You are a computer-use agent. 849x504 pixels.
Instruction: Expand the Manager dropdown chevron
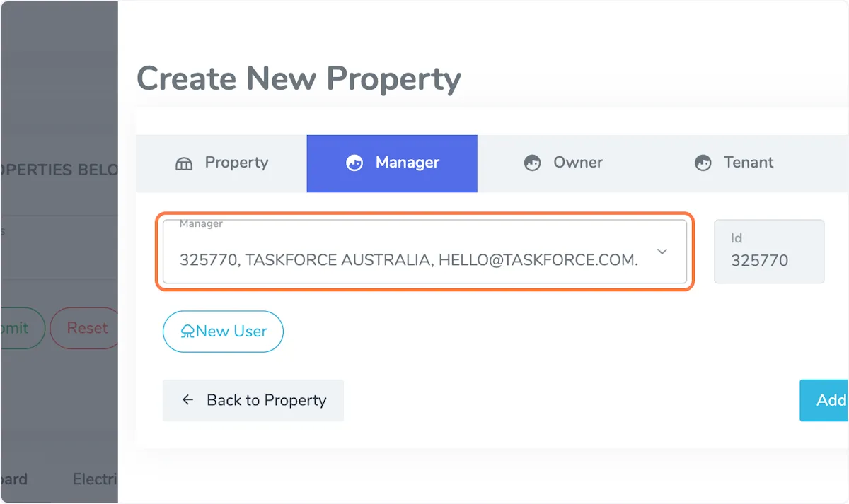(x=662, y=252)
